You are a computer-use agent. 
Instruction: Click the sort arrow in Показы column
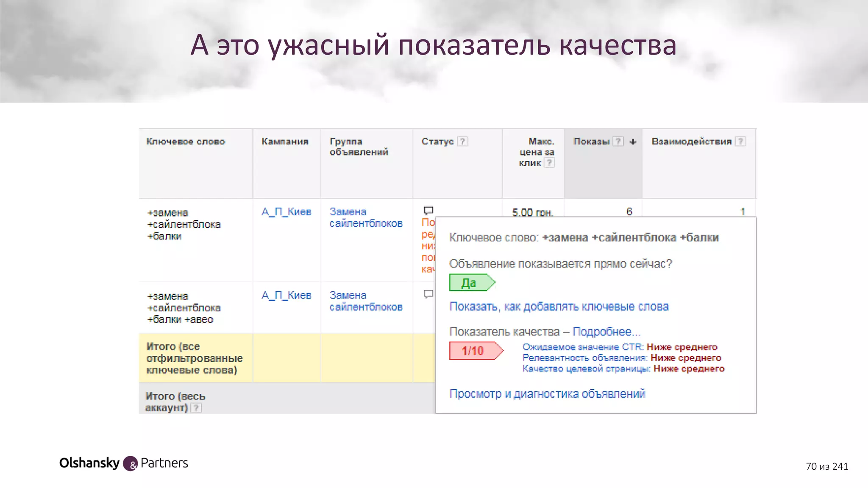[633, 141]
